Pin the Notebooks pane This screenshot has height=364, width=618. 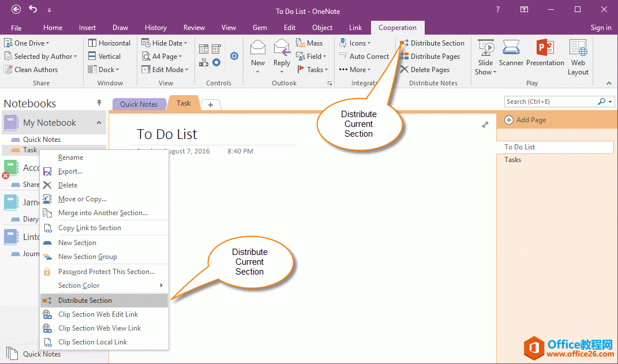[99, 103]
